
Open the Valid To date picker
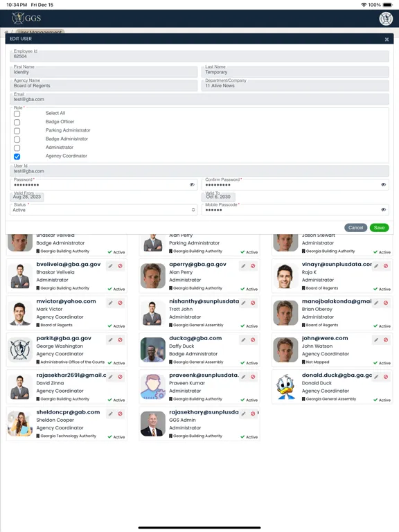click(218, 197)
